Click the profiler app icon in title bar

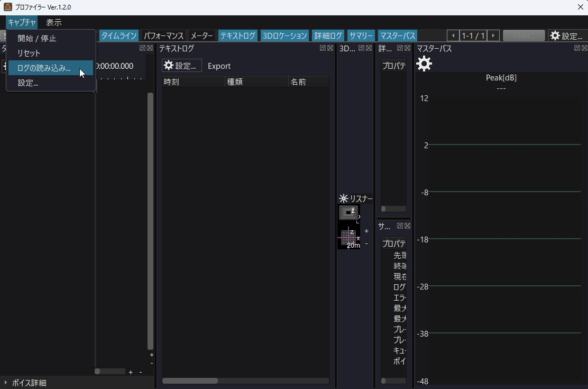[8, 7]
